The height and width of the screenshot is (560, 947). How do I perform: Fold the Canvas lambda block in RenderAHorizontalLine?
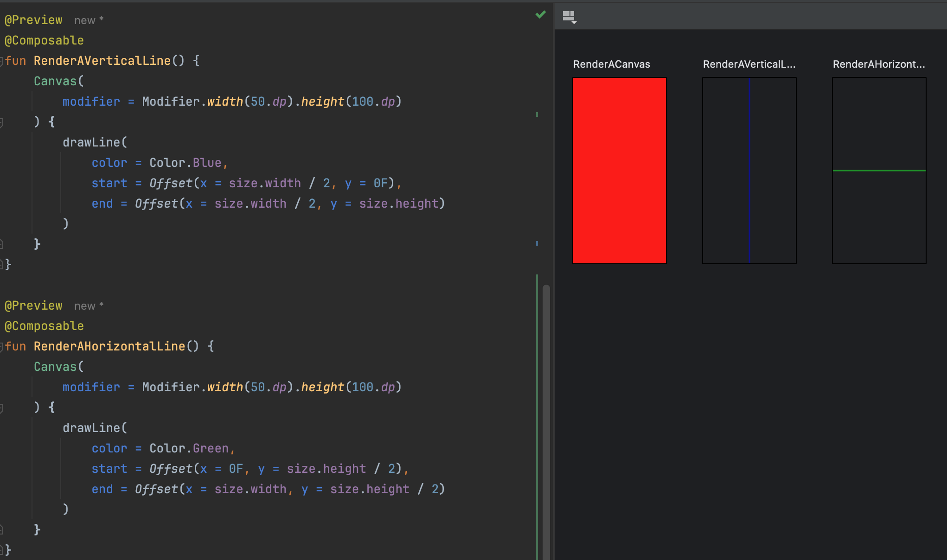tap(2, 408)
